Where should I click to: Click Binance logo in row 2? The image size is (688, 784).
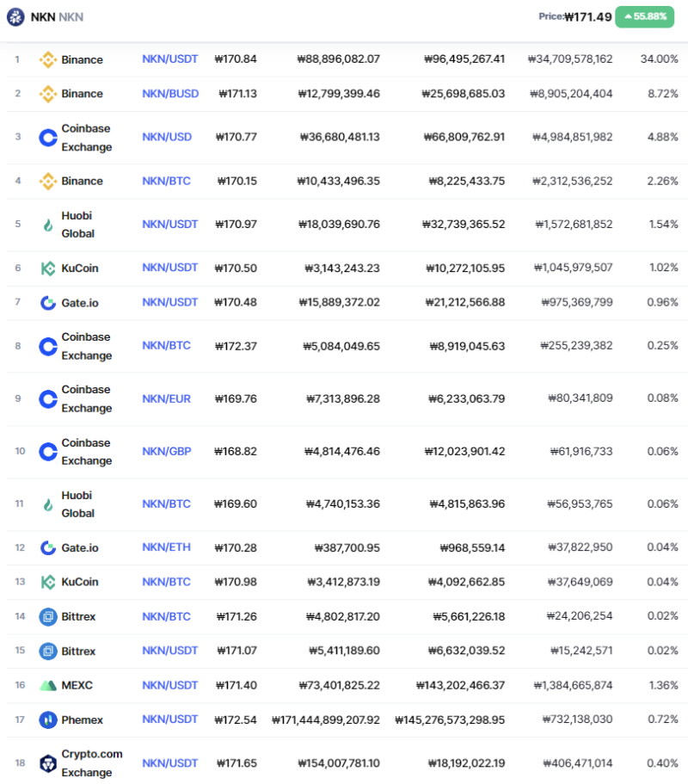pyautogui.click(x=48, y=94)
